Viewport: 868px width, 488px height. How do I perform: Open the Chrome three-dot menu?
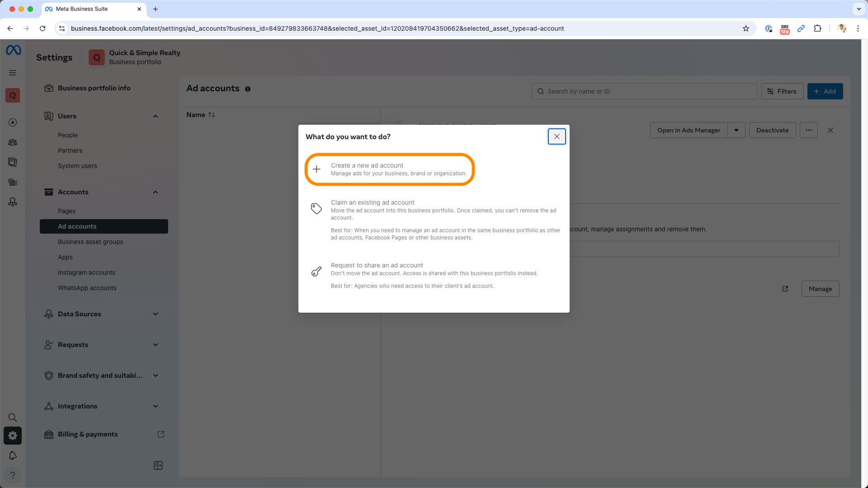pyautogui.click(x=858, y=28)
